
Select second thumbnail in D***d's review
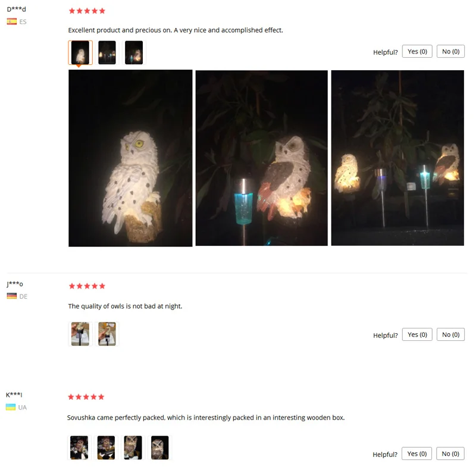[x=107, y=52]
